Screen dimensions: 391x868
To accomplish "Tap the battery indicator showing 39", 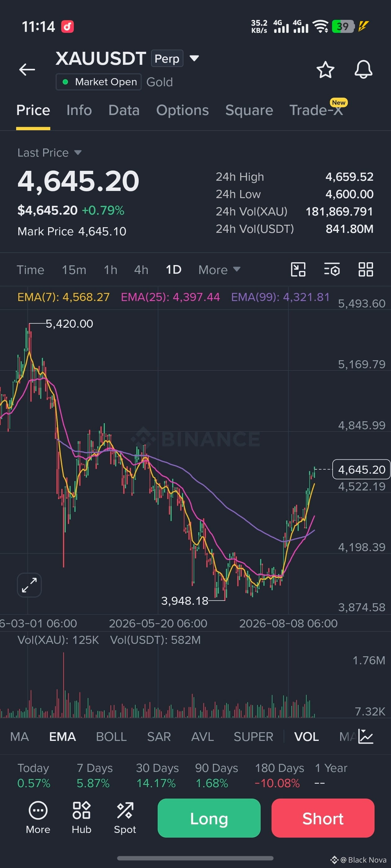I will click(x=343, y=26).
